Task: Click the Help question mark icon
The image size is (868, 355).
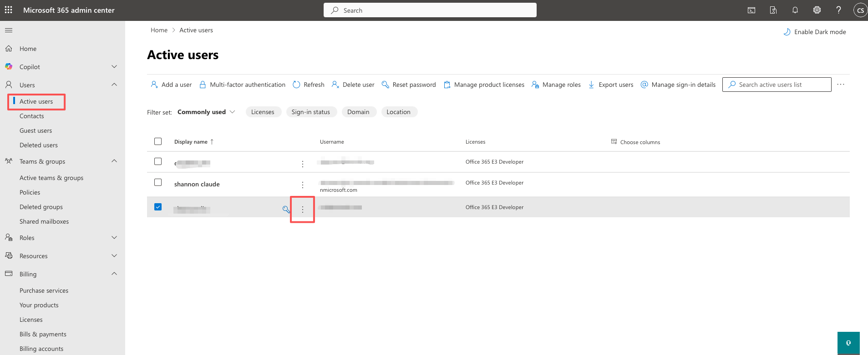Action: 838,10
